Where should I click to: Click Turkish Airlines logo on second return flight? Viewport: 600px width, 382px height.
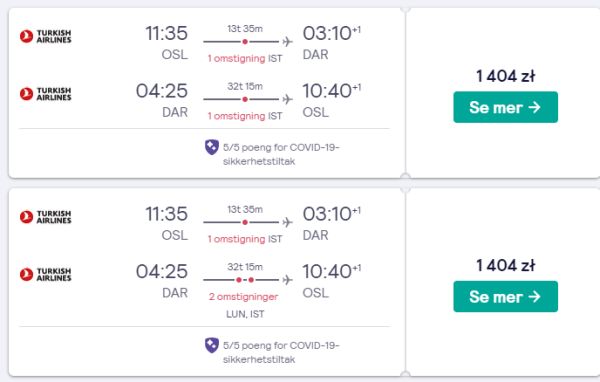pos(46,274)
